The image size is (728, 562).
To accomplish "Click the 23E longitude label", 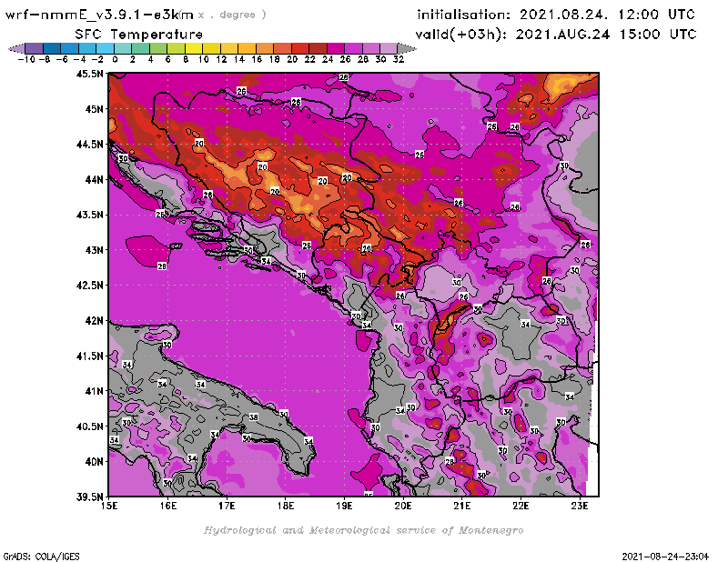I will [580, 506].
